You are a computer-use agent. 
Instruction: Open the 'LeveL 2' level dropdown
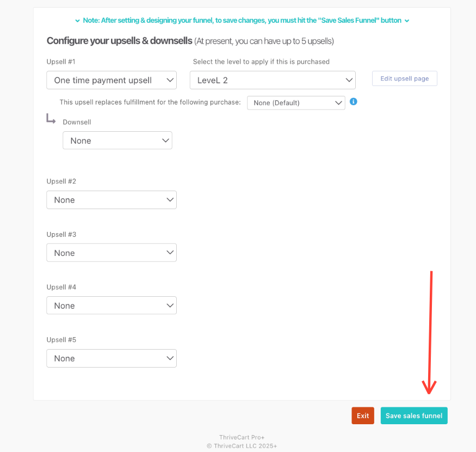point(273,80)
